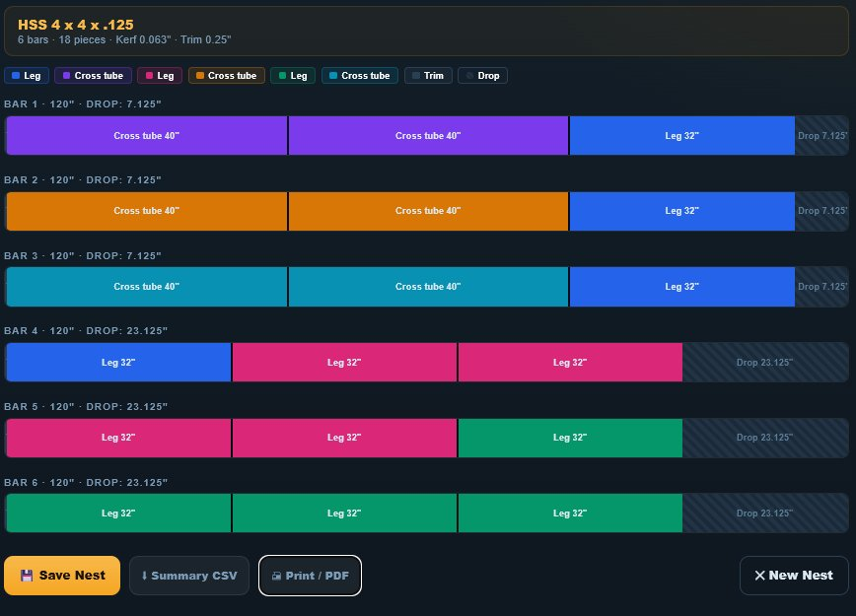
Task: Toggle the Trim legend chip
Action: 428,75
